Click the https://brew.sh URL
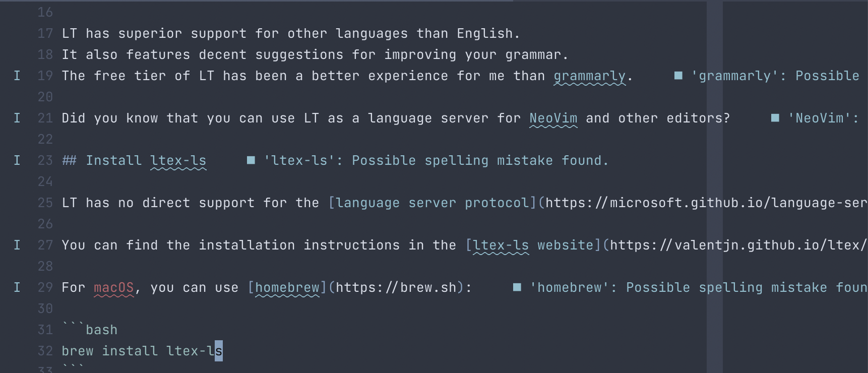The image size is (868, 373). pyautogui.click(x=396, y=288)
